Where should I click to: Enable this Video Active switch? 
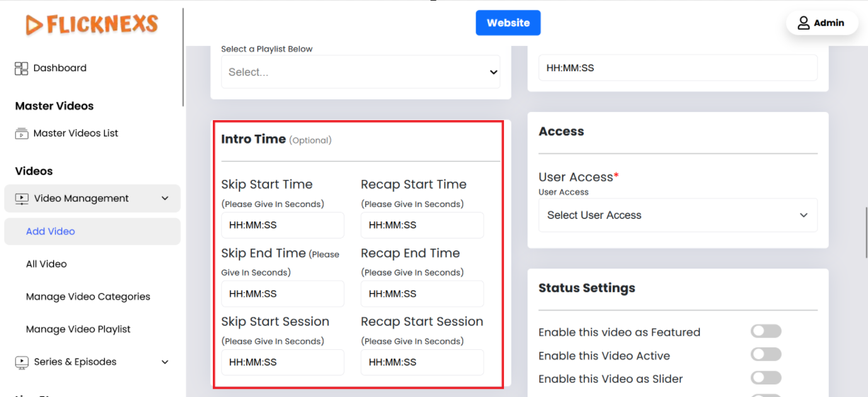click(x=765, y=355)
